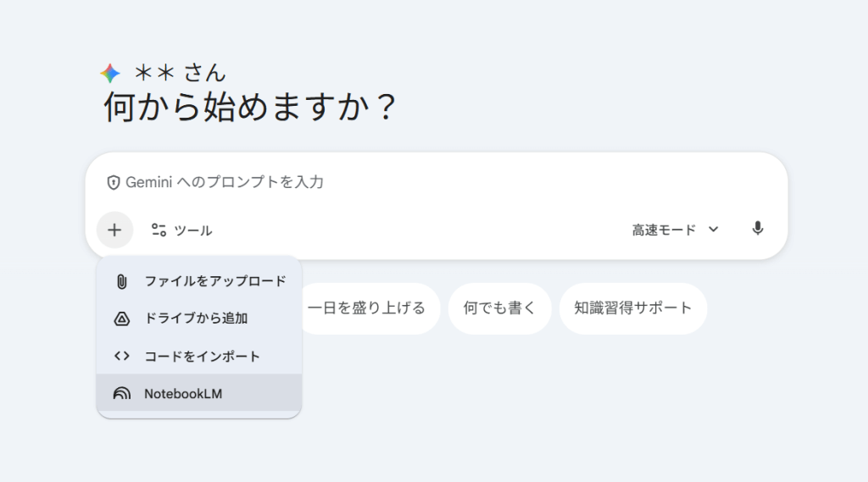The image size is (868, 482).
Task: Focus the Gemini へのプロンプトを入力 field
Action: tap(424, 182)
